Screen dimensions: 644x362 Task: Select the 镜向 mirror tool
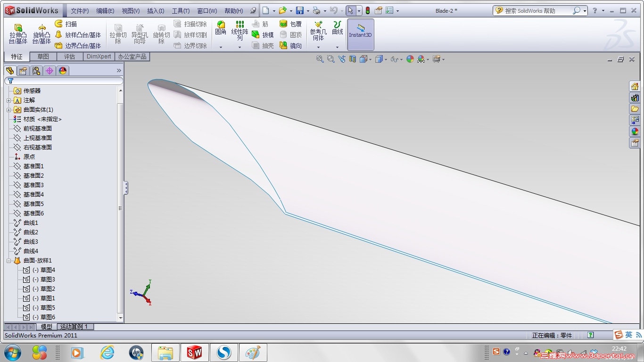(290, 46)
